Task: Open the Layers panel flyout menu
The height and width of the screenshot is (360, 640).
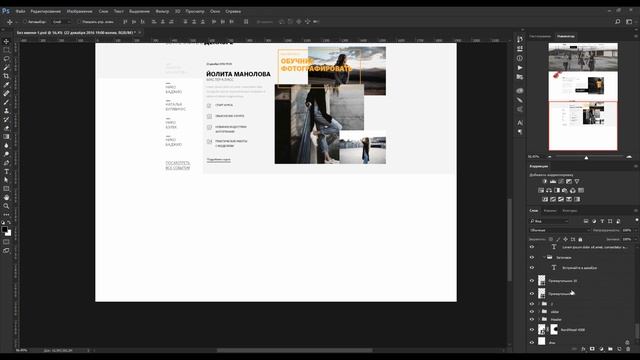Action: click(636, 211)
